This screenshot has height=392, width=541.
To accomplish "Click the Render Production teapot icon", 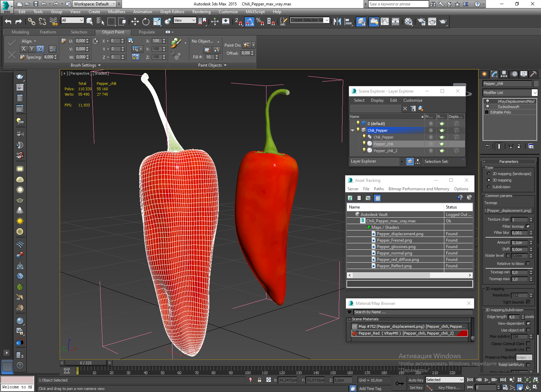I will point(443,22).
